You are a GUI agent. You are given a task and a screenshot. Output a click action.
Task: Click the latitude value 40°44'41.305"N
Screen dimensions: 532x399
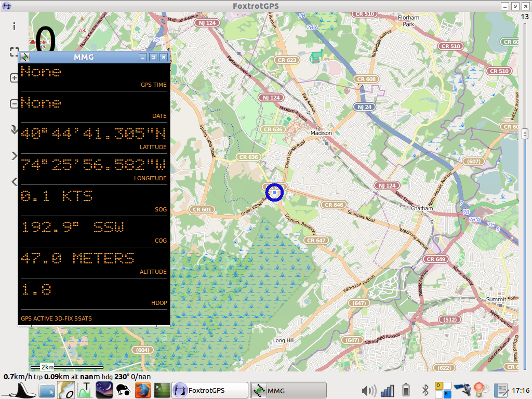click(94, 134)
